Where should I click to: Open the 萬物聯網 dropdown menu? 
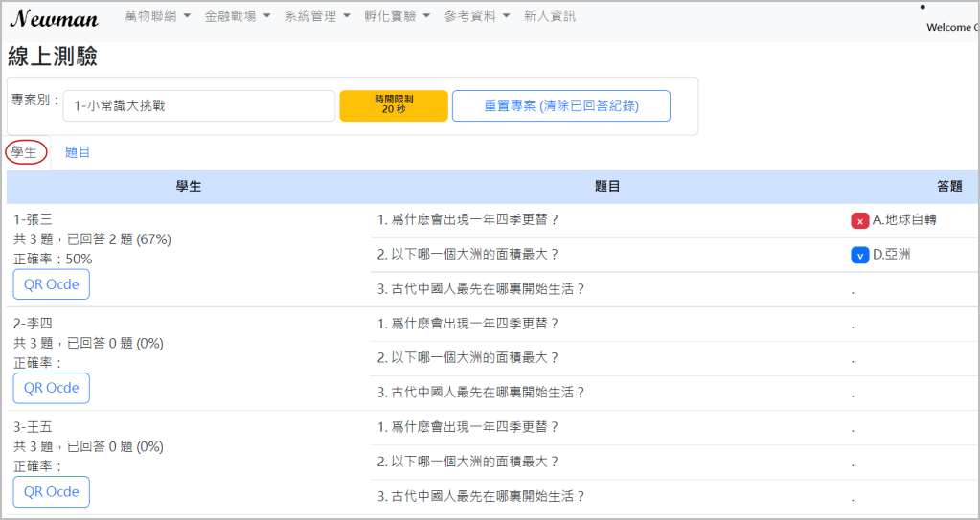[x=158, y=16]
